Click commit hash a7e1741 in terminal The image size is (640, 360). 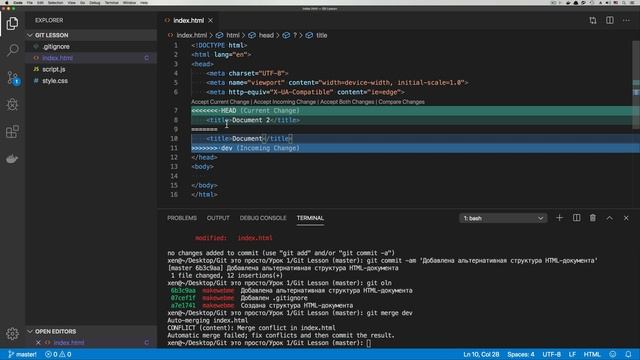[x=183, y=305]
